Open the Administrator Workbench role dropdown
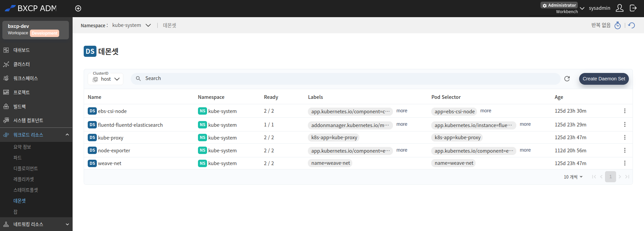Screen dimensions: 644x231 pyautogui.click(x=562, y=8)
